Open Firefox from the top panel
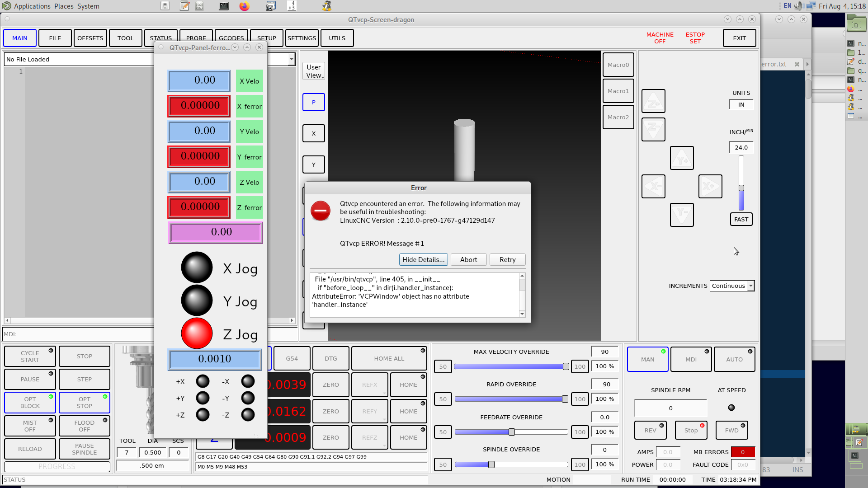The width and height of the screenshot is (868, 488). coord(244,6)
